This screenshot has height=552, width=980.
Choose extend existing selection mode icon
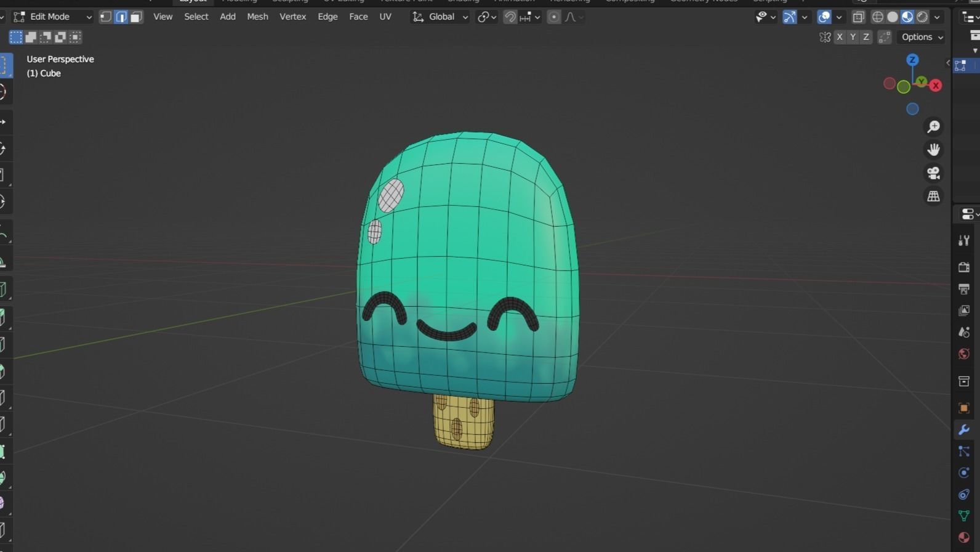click(x=31, y=37)
